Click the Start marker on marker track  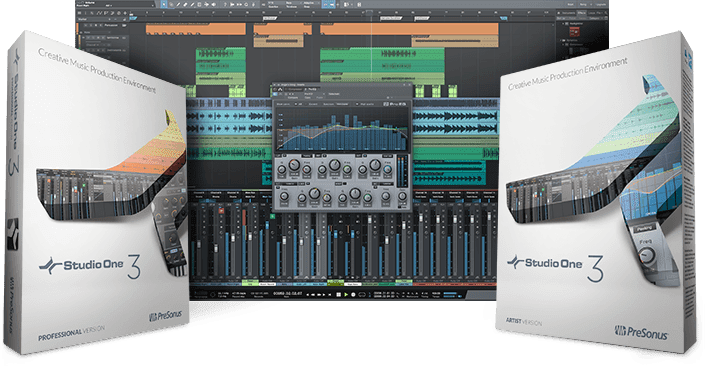134,18
